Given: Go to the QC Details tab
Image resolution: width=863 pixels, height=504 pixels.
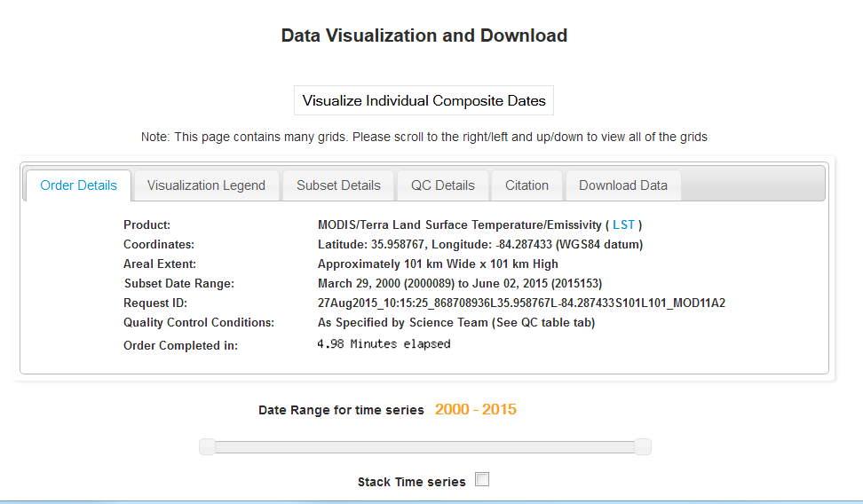Looking at the screenshot, I should tap(442, 185).
